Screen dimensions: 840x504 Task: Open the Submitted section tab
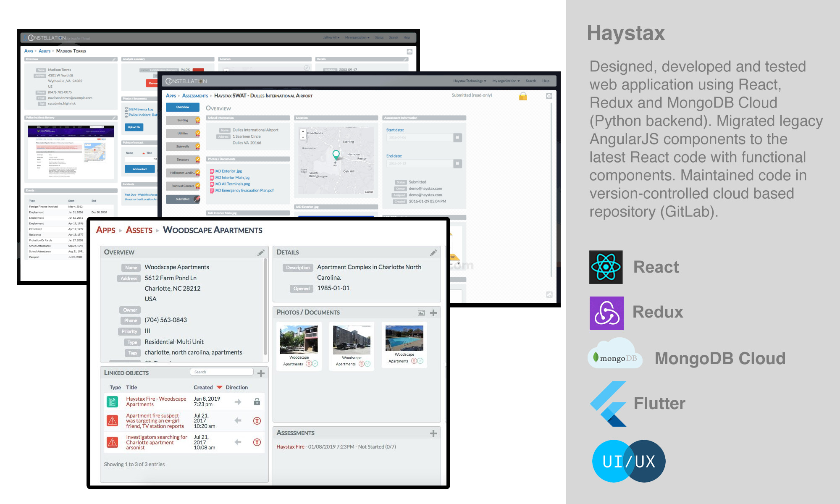click(183, 199)
